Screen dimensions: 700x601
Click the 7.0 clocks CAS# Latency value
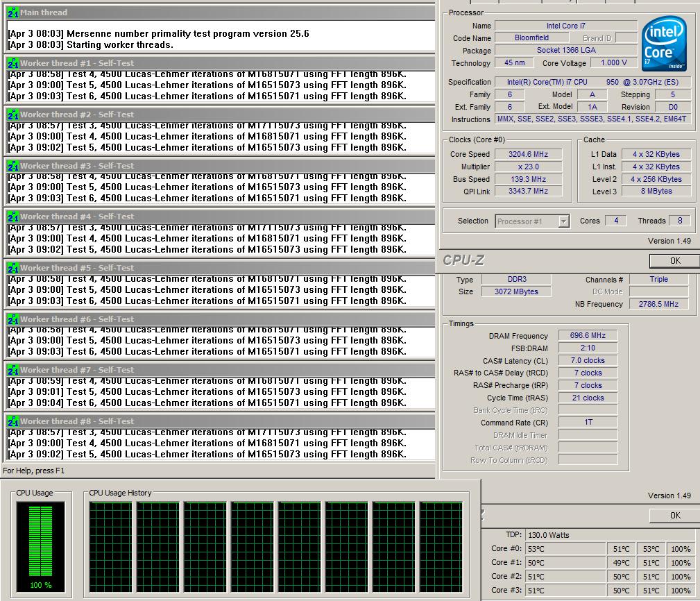coord(588,360)
